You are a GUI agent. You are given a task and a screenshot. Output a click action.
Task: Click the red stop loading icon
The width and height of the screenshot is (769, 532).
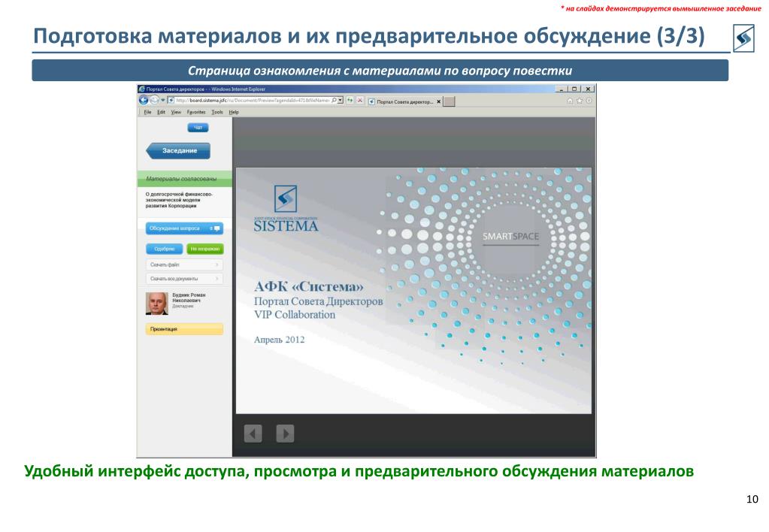(360, 101)
